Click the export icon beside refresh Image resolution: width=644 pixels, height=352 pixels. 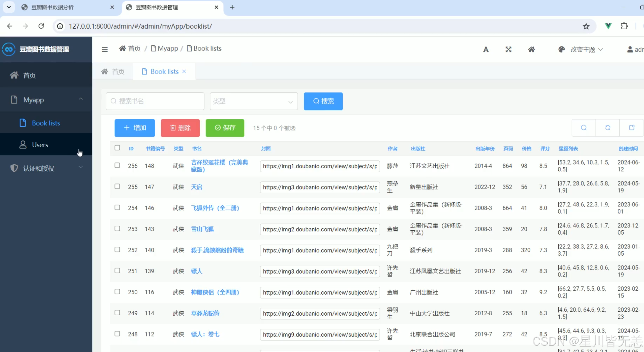(x=632, y=128)
